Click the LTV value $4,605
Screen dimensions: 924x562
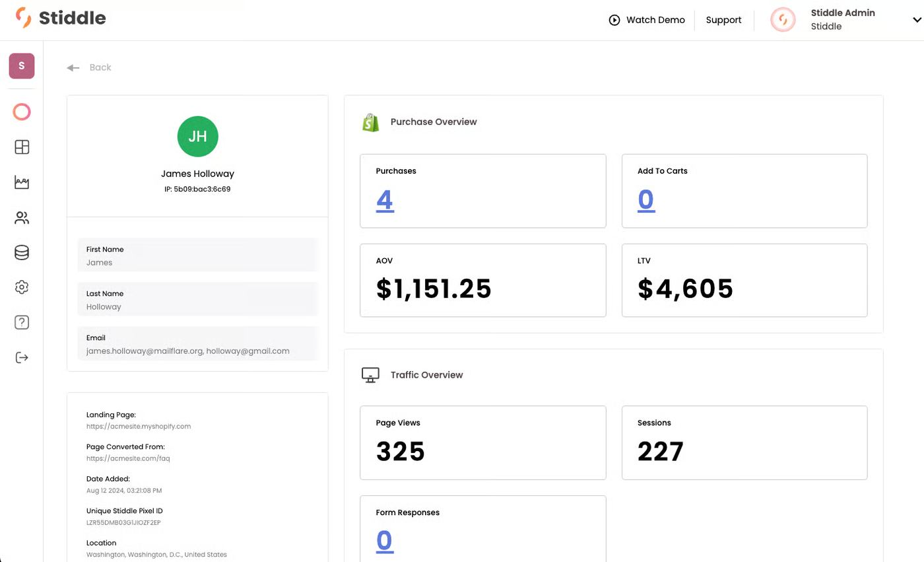(685, 289)
